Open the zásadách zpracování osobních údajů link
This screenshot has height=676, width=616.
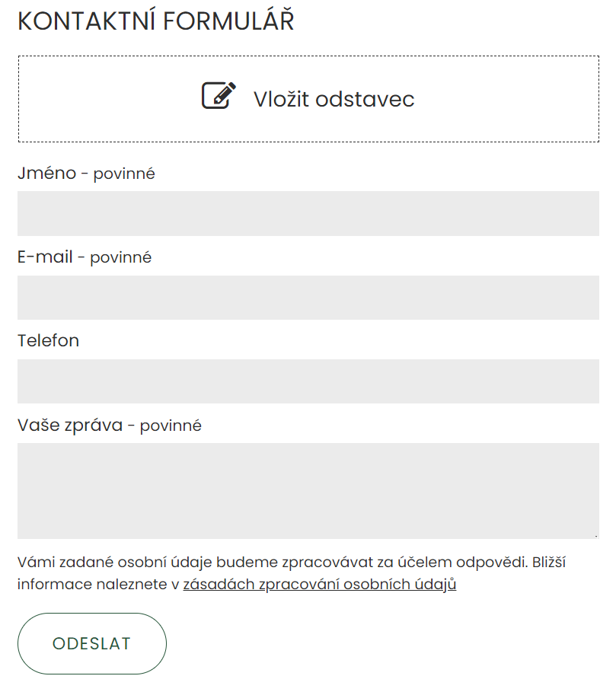tap(319, 585)
